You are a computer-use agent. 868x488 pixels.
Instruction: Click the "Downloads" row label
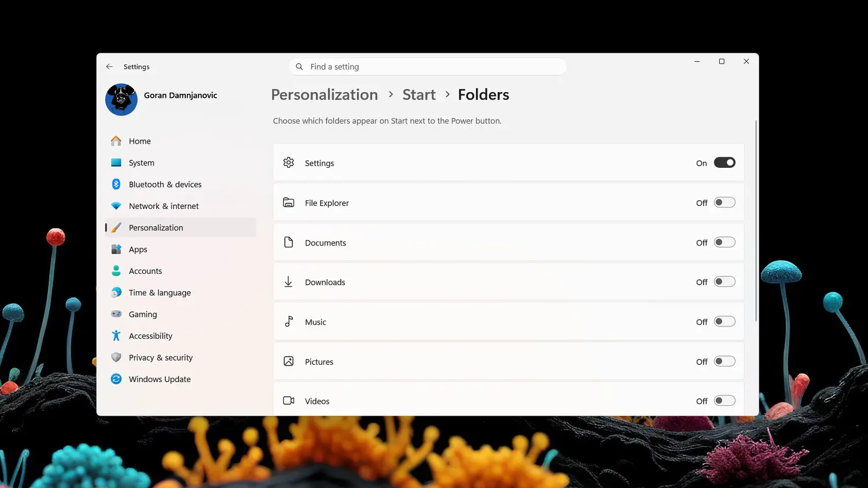pos(325,282)
